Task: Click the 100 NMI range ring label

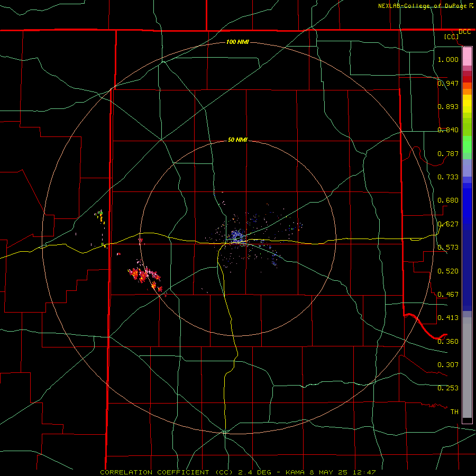Action: [x=237, y=42]
